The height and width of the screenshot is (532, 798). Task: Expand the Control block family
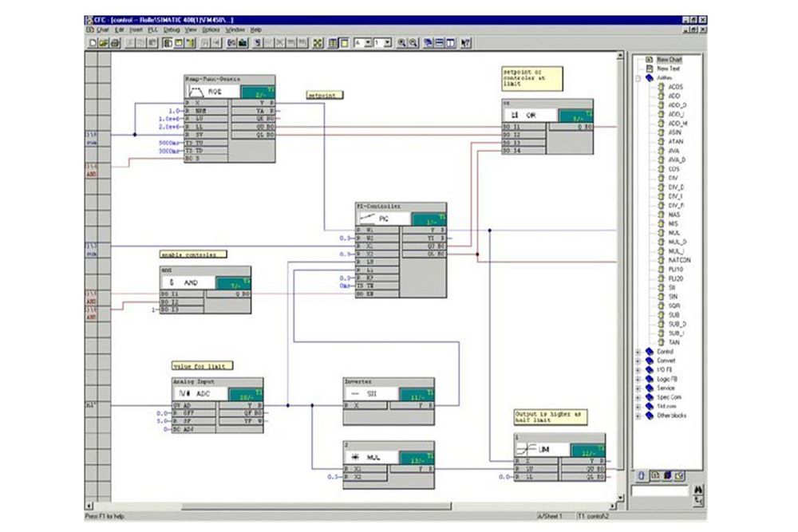tap(638, 352)
